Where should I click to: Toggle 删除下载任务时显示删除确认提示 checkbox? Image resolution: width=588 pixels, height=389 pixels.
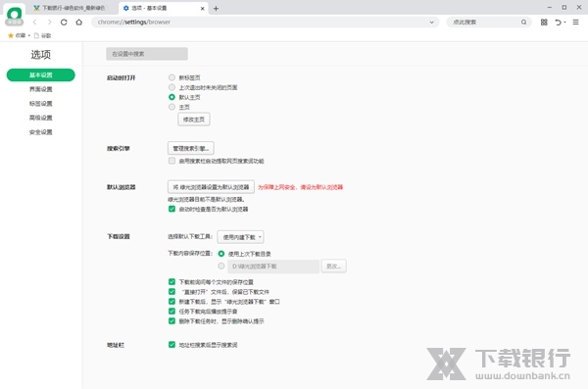pyautogui.click(x=171, y=320)
